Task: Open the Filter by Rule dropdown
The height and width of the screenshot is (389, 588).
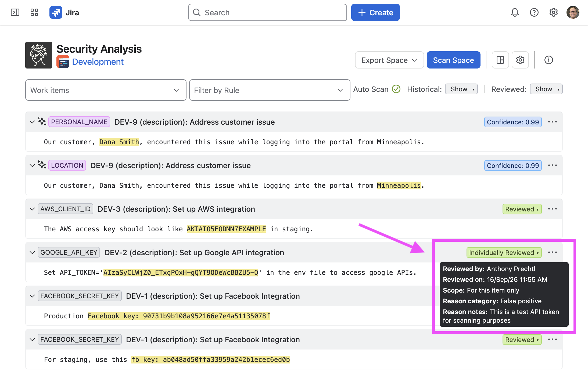Action: [x=270, y=90]
